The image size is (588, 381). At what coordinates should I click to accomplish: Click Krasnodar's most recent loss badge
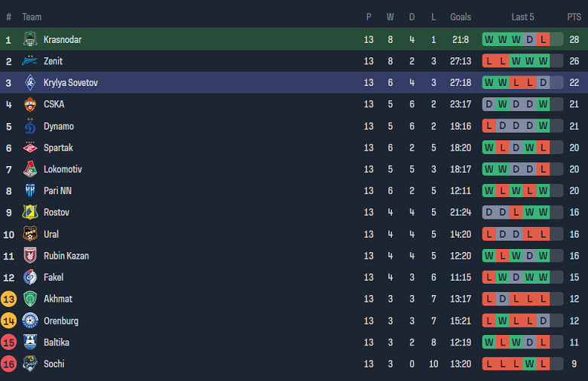click(x=543, y=39)
